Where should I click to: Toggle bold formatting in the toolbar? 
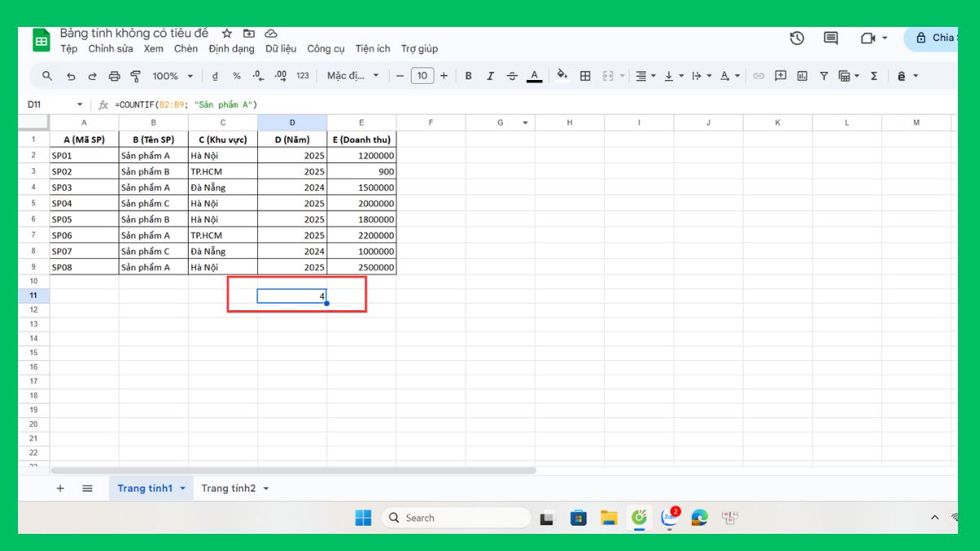click(468, 75)
